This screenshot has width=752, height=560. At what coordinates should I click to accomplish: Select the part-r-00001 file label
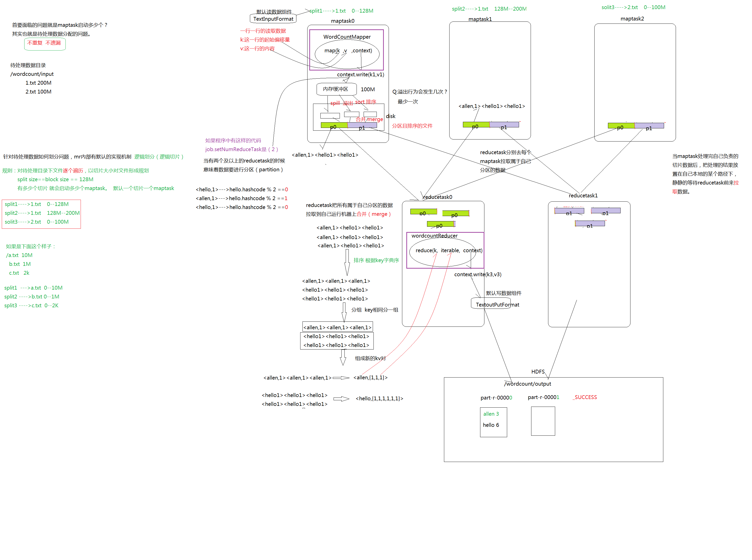[543, 397]
